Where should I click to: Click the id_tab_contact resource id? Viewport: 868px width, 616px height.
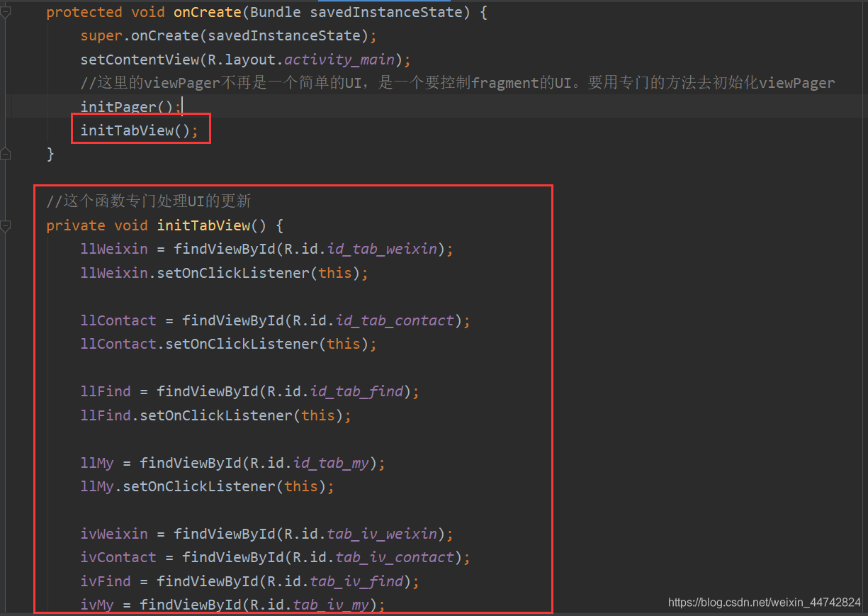(x=395, y=320)
